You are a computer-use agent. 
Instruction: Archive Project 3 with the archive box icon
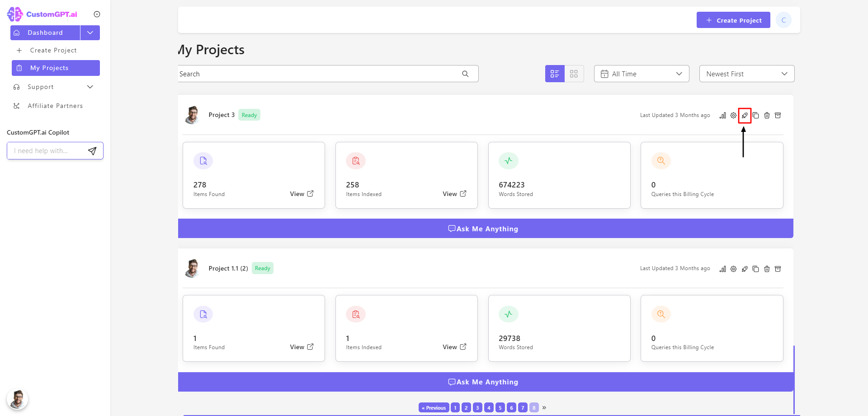(x=778, y=116)
